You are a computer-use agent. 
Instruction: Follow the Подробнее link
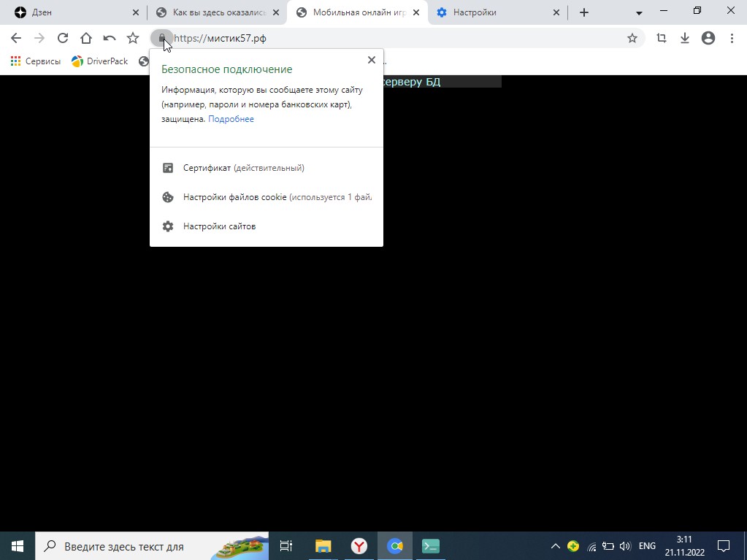click(231, 119)
